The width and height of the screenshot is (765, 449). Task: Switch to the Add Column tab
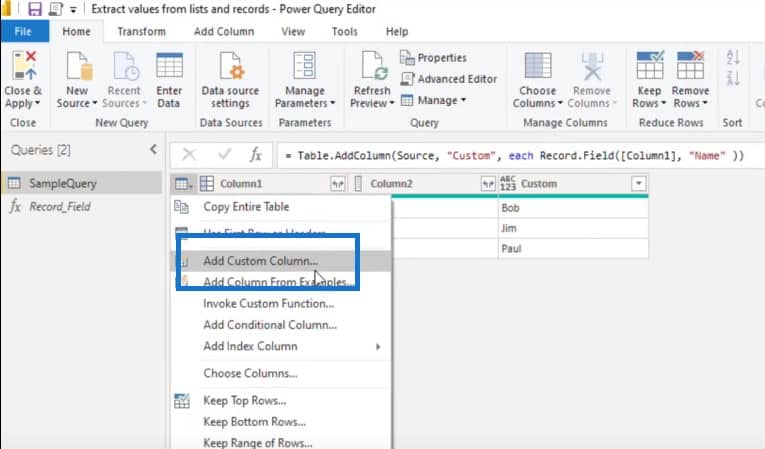click(x=224, y=32)
